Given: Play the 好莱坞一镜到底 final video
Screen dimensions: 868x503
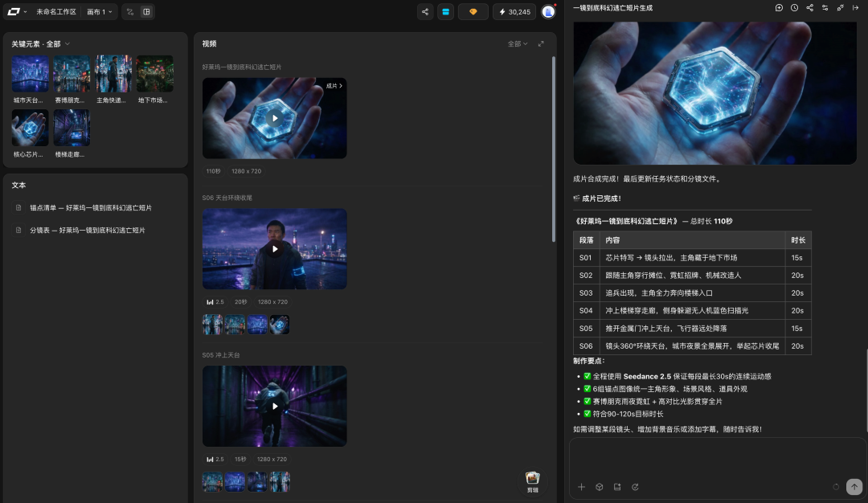Looking at the screenshot, I should coord(275,118).
